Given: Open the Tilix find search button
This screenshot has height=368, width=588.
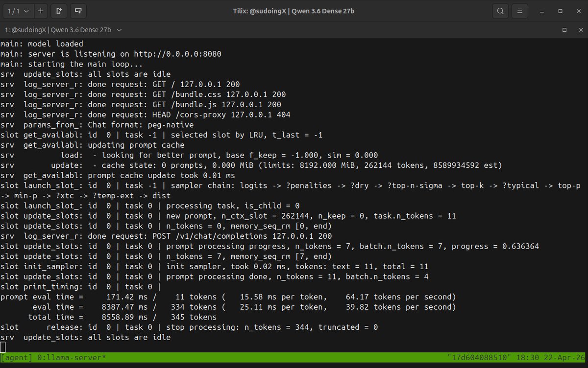Looking at the screenshot, I should click(500, 10).
